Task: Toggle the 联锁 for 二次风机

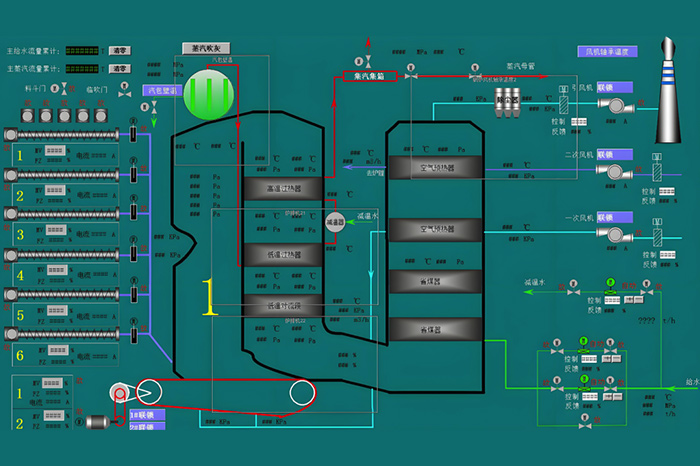Action: pos(611,155)
